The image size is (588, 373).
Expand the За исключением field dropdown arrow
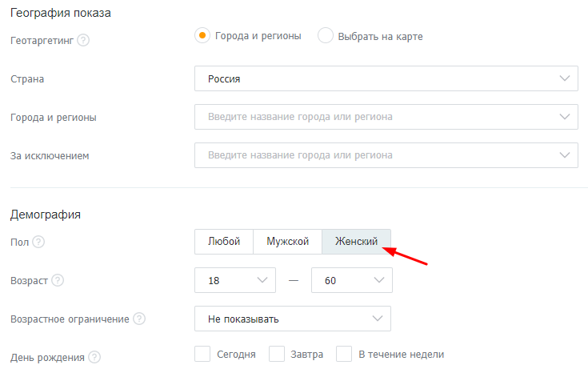tap(566, 155)
